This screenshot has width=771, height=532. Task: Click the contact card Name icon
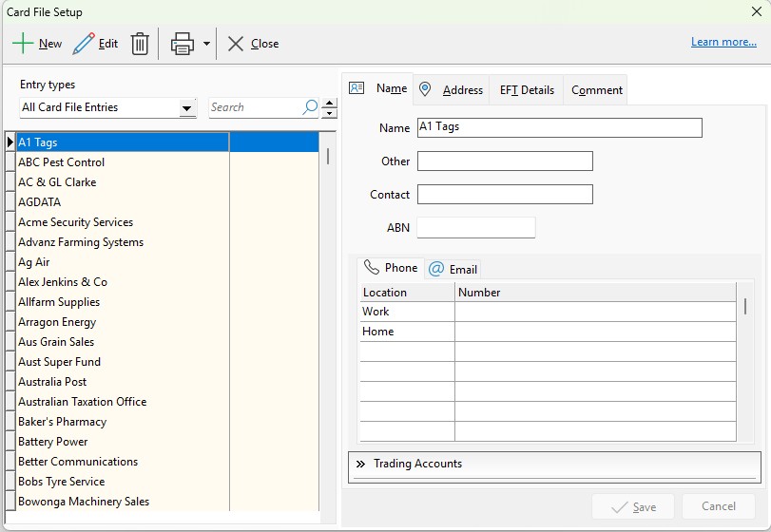tap(357, 88)
